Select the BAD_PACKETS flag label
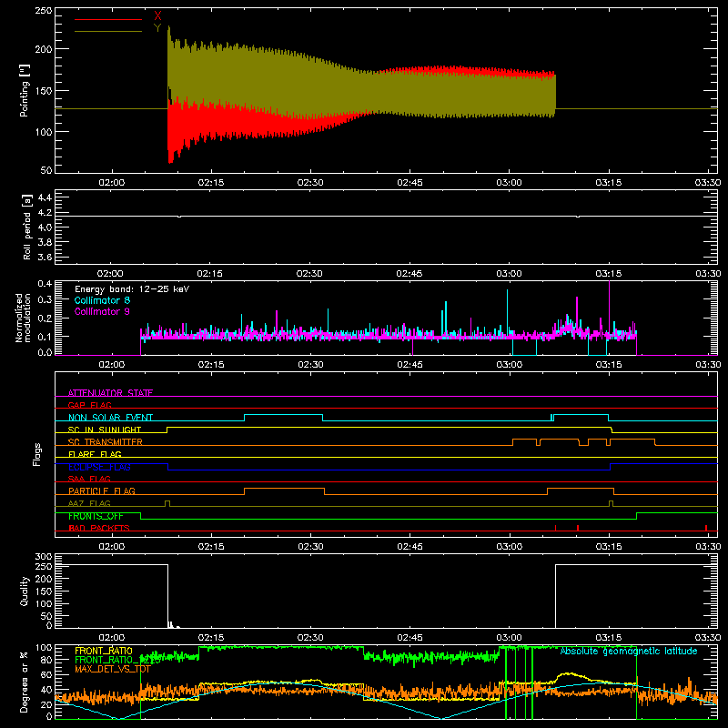The image size is (728, 728). tap(99, 528)
